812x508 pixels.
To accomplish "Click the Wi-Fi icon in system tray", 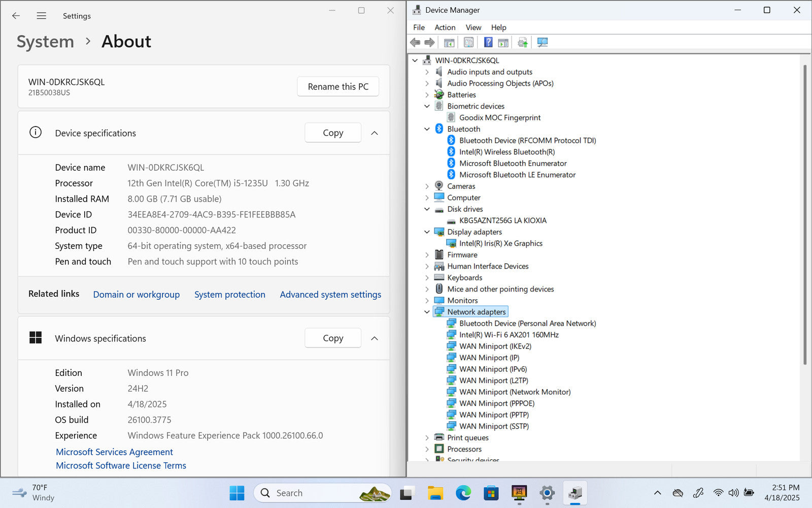I will tap(718, 493).
